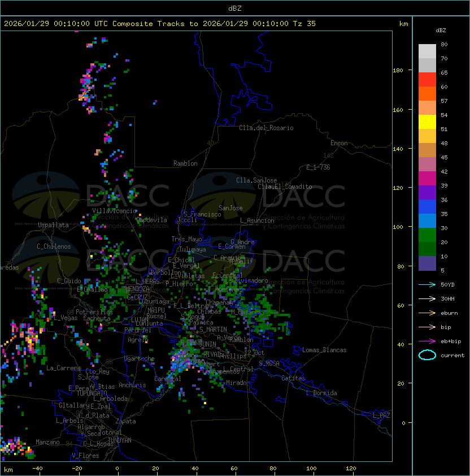This screenshot has width=470, height=476.
Task: Select the magenta swatch in dBZ scale
Action: (427, 179)
